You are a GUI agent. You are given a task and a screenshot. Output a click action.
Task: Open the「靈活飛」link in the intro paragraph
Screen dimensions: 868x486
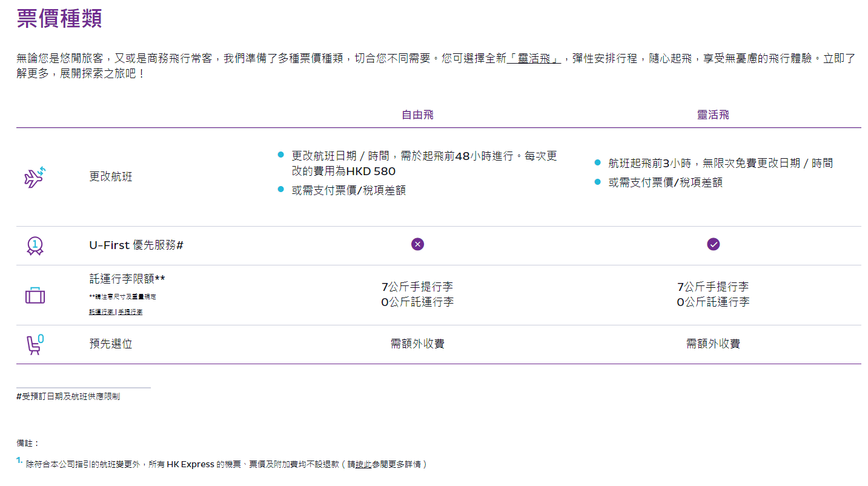[x=534, y=59]
